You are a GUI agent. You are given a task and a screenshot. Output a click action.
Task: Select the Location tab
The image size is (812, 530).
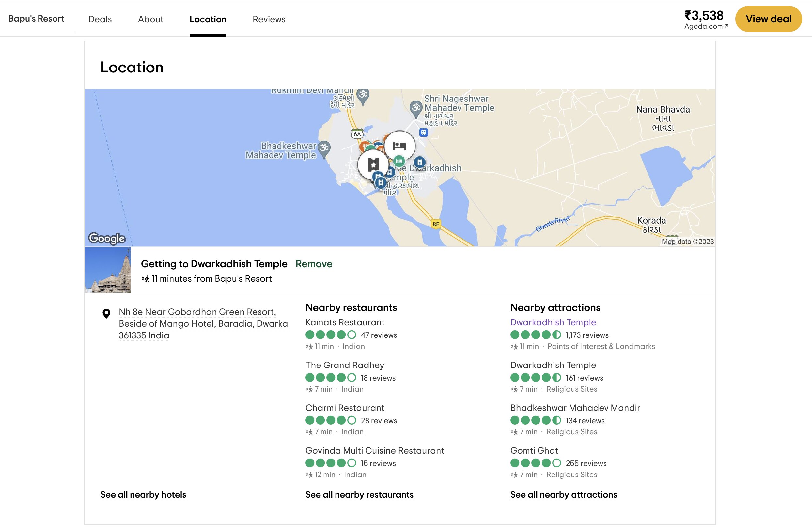[208, 19]
